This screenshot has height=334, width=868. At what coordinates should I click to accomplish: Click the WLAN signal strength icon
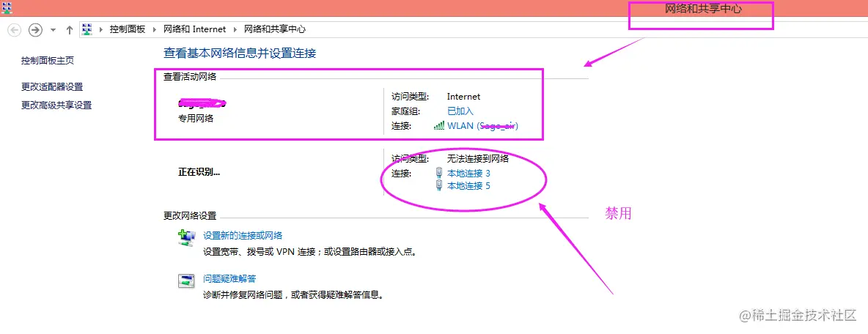click(439, 125)
